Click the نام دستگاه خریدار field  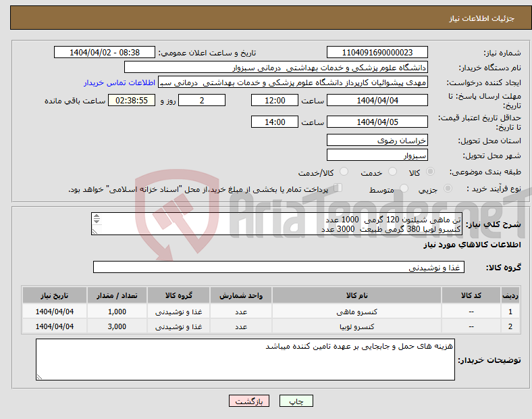pos(276,67)
